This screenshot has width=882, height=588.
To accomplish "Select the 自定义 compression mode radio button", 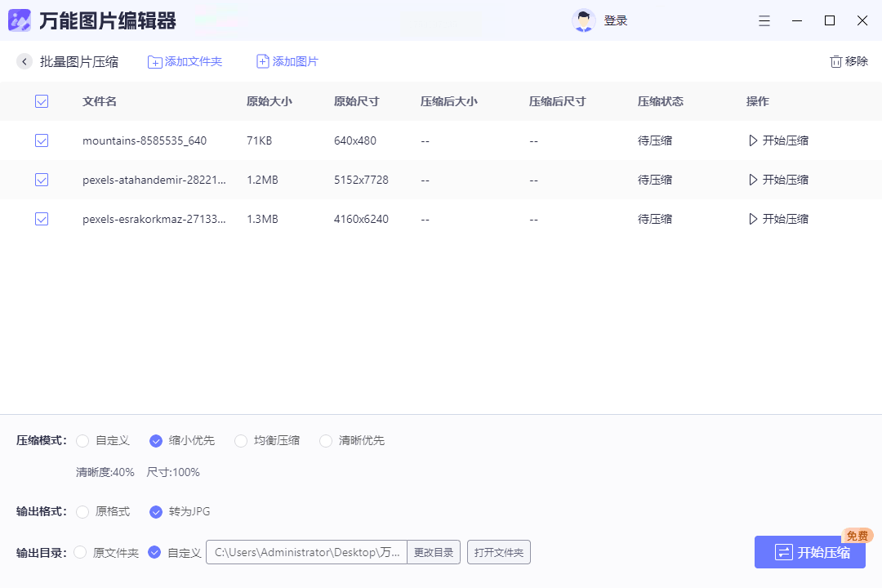I will tap(82, 441).
